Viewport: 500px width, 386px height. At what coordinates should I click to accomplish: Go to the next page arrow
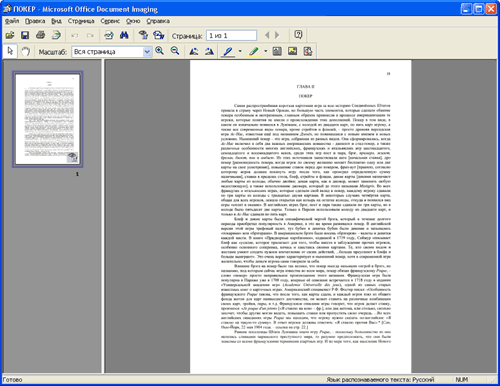(x=277, y=35)
